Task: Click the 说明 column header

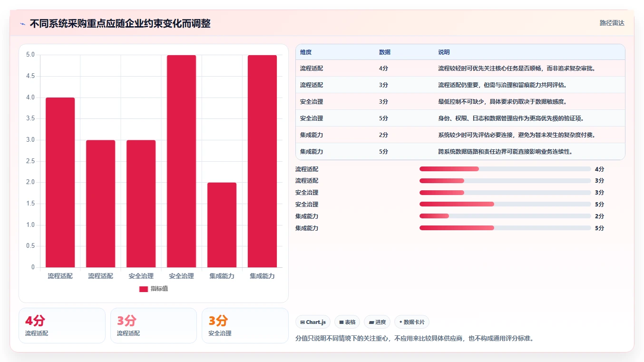Action: [444, 52]
